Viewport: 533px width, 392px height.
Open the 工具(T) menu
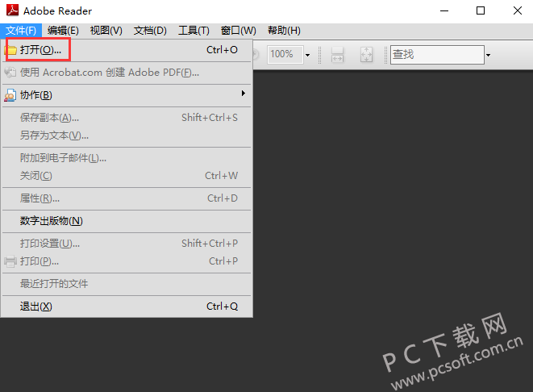pyautogui.click(x=194, y=31)
